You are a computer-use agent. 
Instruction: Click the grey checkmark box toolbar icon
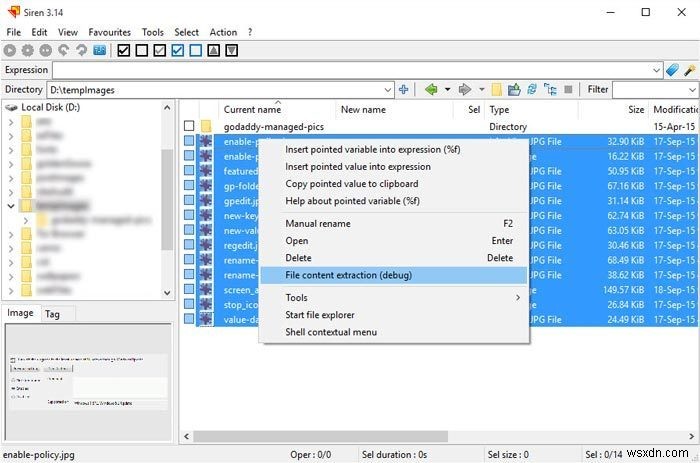click(x=159, y=50)
